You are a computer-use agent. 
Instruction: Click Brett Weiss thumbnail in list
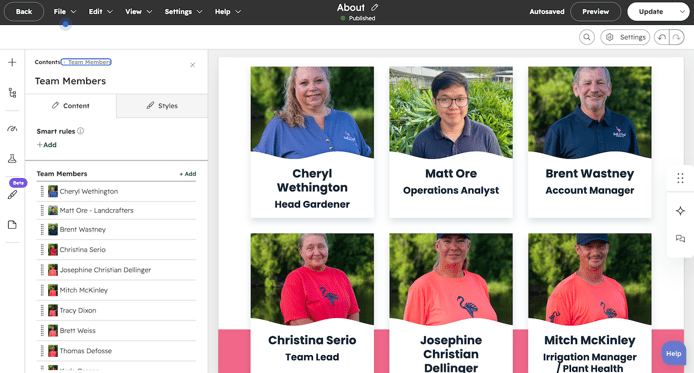[x=53, y=331]
